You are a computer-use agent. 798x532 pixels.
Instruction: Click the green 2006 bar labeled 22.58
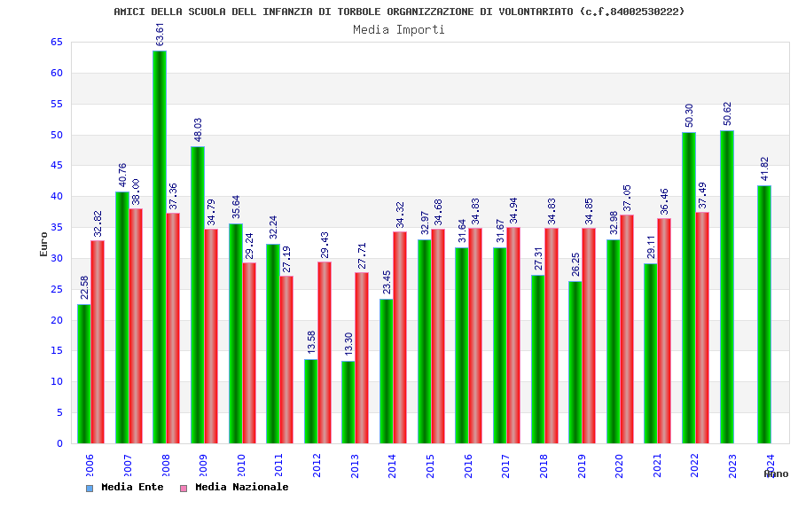(x=84, y=373)
